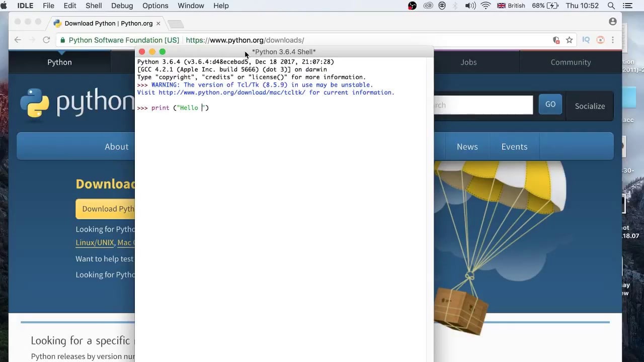Bookmark this page with the star icon
The width and height of the screenshot is (644, 362).
click(569, 40)
